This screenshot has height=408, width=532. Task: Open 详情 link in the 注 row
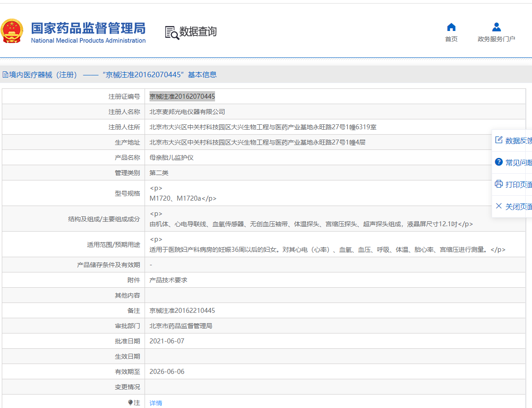coord(156,403)
